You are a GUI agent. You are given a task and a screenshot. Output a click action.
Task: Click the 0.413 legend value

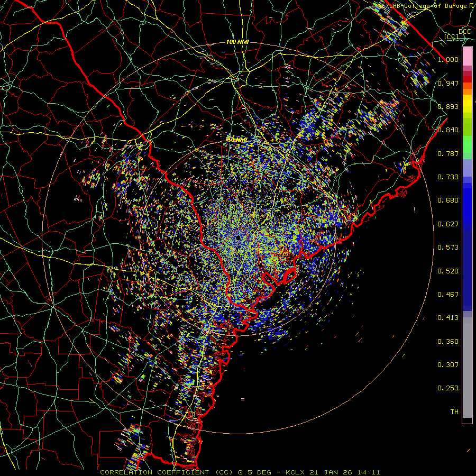pos(448,318)
